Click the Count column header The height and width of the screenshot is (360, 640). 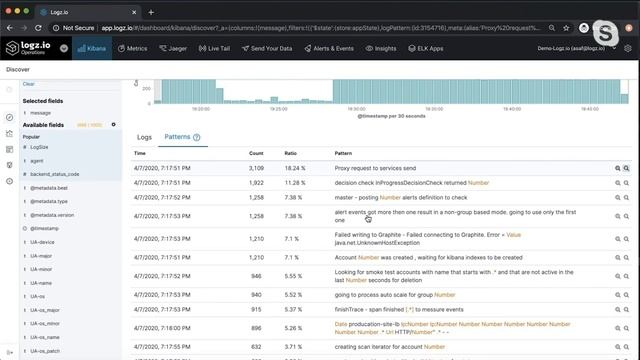point(256,153)
